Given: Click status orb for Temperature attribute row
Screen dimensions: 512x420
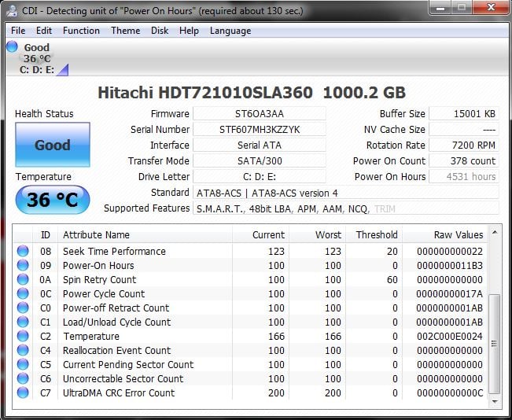Looking at the screenshot, I should [23, 336].
